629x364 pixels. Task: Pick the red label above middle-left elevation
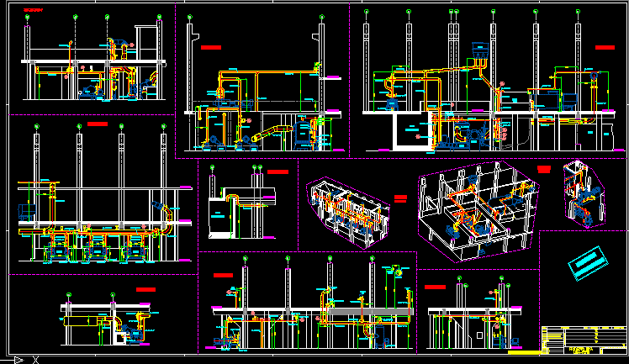(98, 124)
